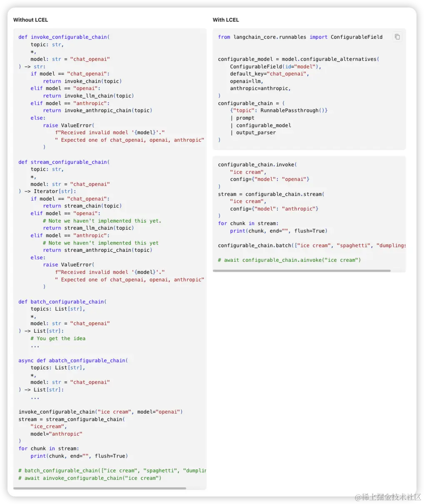Click 'return stream_anthropic_chain(topic)' line
The height and width of the screenshot is (504, 424).
(x=97, y=250)
